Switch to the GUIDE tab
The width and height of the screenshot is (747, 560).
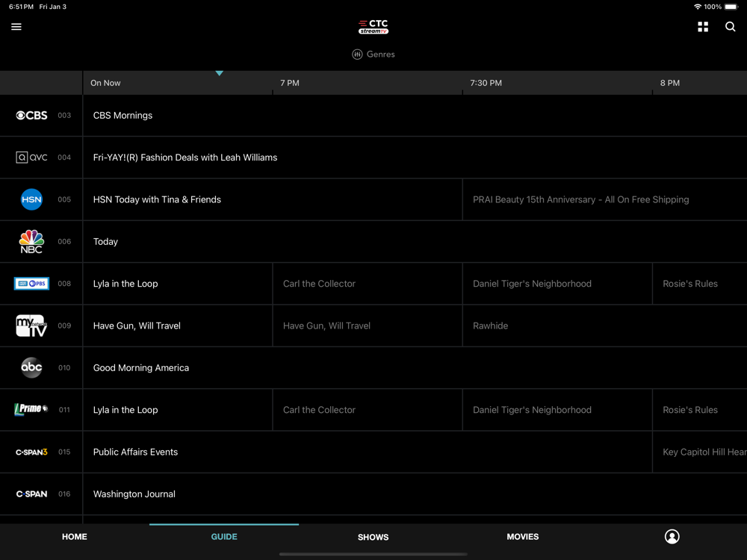tap(224, 537)
